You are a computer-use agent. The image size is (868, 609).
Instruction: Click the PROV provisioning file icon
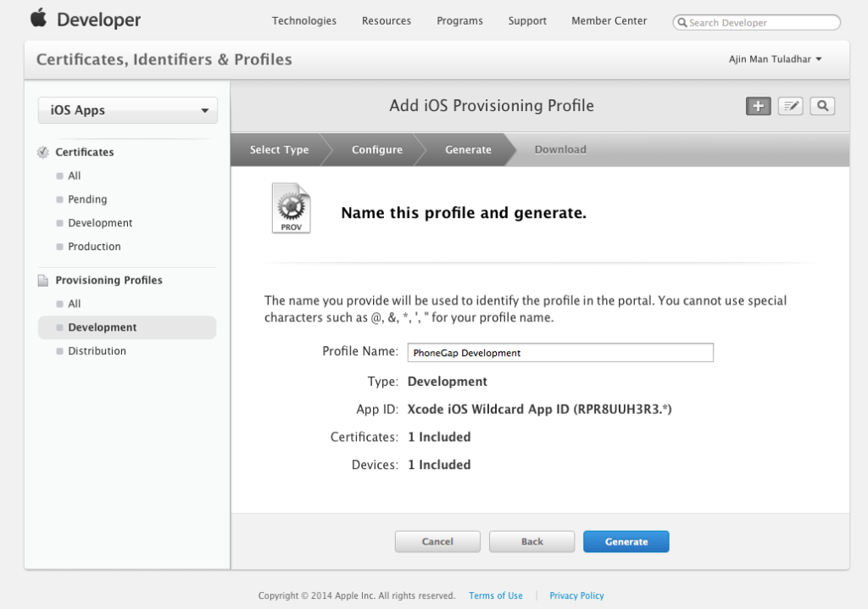(292, 209)
